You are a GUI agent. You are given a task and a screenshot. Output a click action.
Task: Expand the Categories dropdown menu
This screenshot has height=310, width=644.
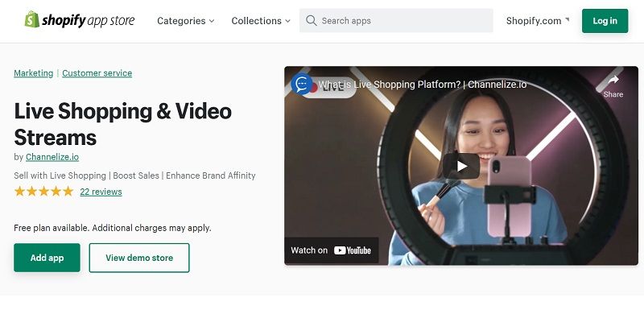186,21
